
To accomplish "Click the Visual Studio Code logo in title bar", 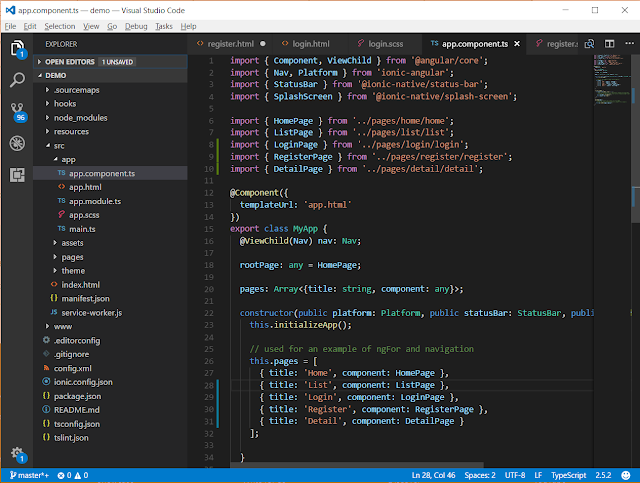I will (10, 10).
